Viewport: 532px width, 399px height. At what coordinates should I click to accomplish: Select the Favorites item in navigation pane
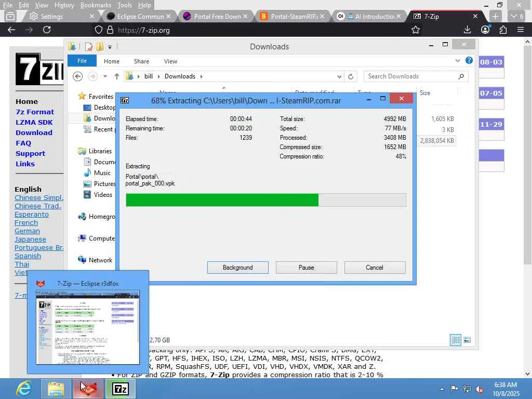(x=96, y=96)
